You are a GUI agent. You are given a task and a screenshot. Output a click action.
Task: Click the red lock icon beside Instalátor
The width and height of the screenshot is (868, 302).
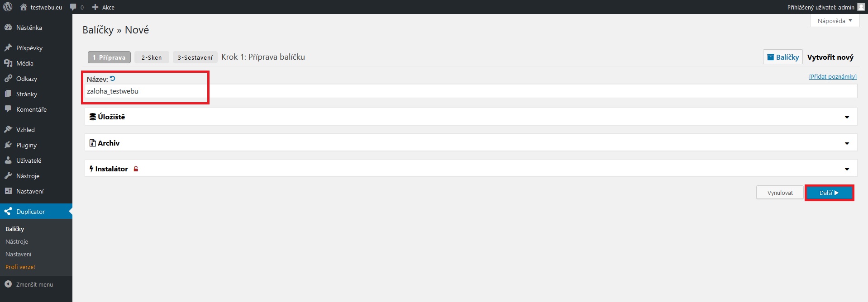coord(136,169)
